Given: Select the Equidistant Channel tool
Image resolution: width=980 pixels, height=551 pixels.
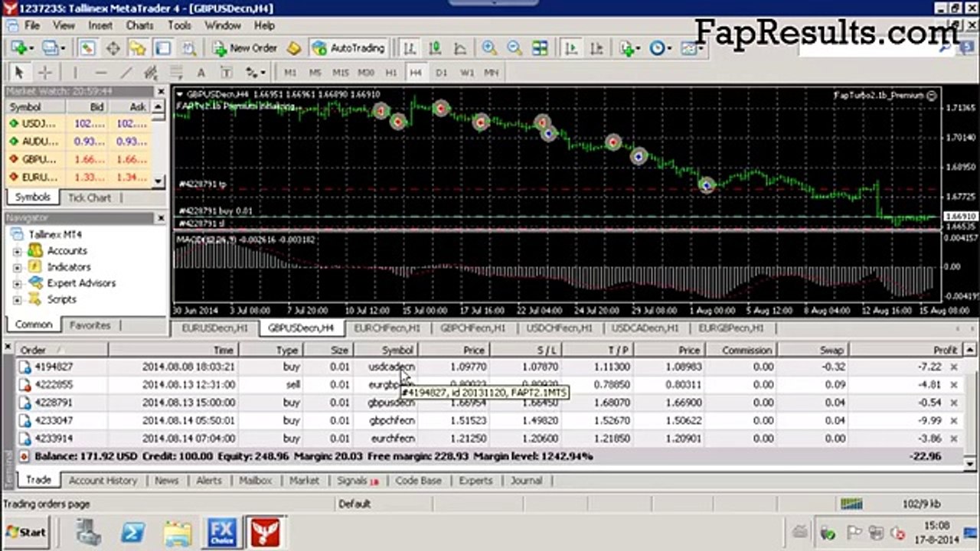Looking at the screenshot, I should 151,73.
